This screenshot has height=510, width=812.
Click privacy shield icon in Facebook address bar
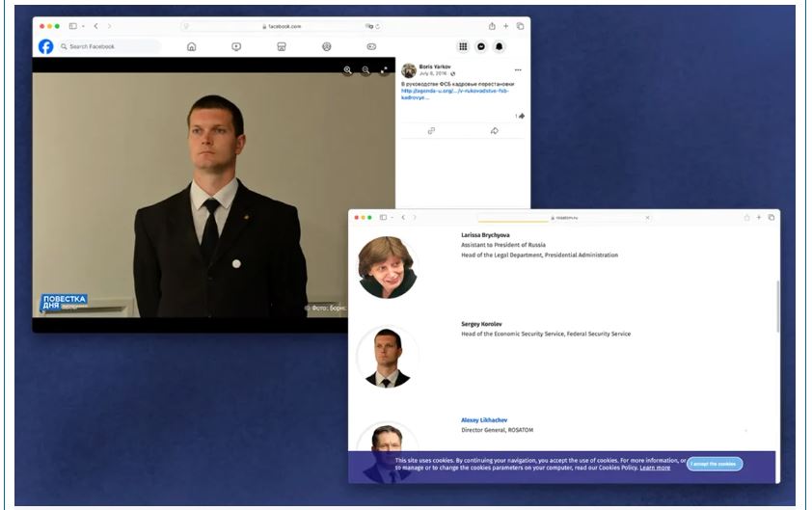(186, 26)
